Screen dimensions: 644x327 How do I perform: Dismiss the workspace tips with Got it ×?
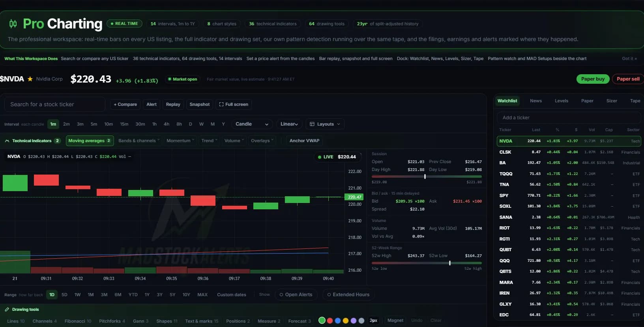pos(629,58)
